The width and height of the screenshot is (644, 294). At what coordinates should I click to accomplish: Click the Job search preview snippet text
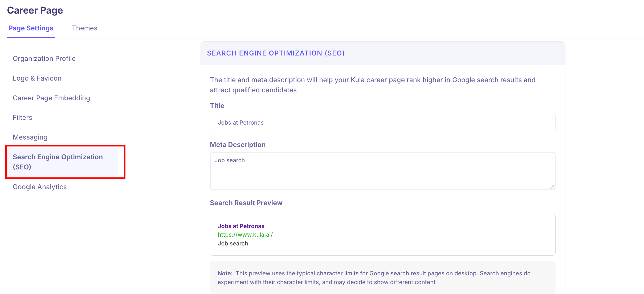(x=233, y=243)
